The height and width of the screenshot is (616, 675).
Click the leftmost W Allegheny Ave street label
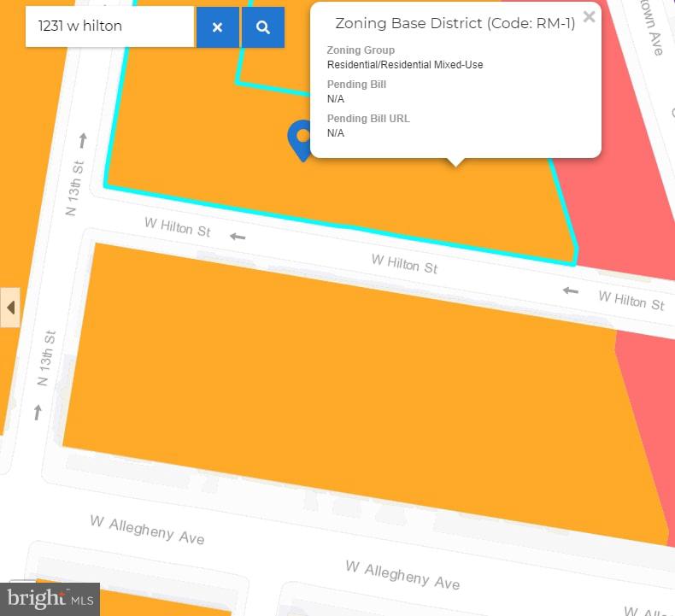click(148, 530)
